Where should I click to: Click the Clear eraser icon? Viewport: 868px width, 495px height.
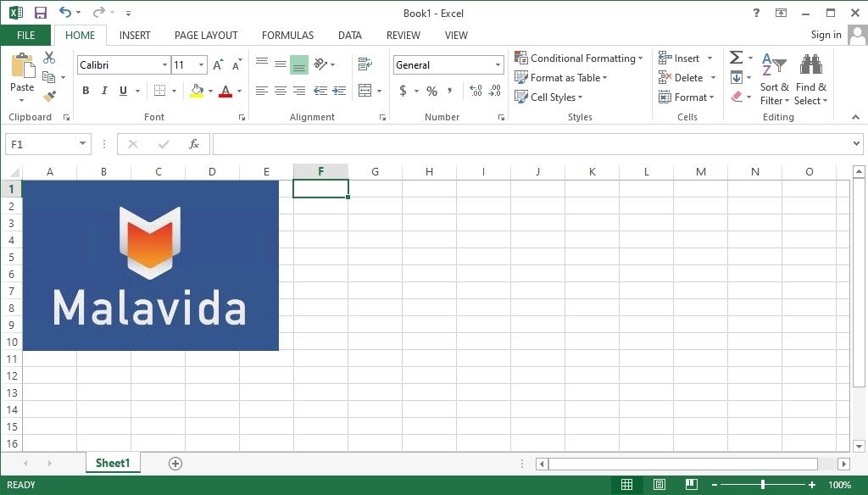coord(737,97)
